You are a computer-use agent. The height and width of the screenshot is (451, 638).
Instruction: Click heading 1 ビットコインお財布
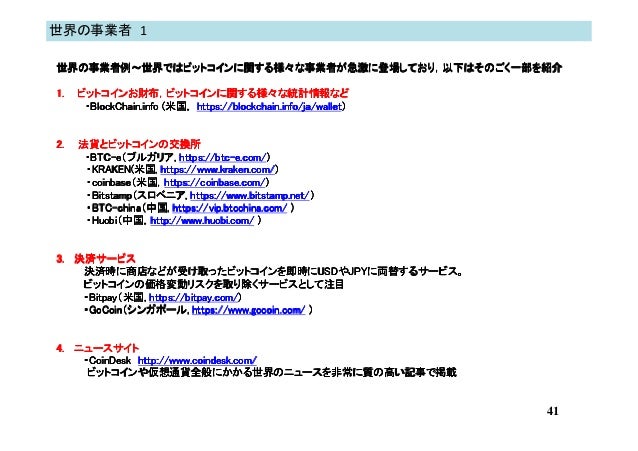pyautogui.click(x=203, y=93)
